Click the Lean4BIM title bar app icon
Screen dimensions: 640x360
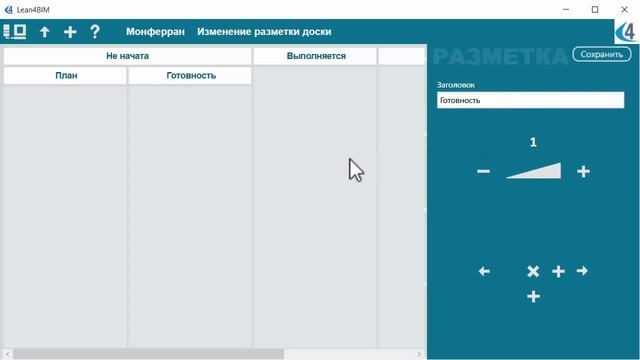click(x=9, y=9)
